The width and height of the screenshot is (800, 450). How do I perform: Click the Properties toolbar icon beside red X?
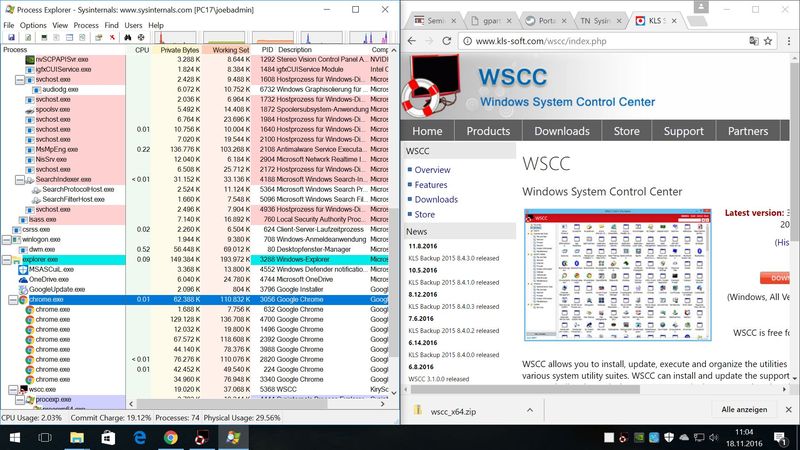[99, 38]
